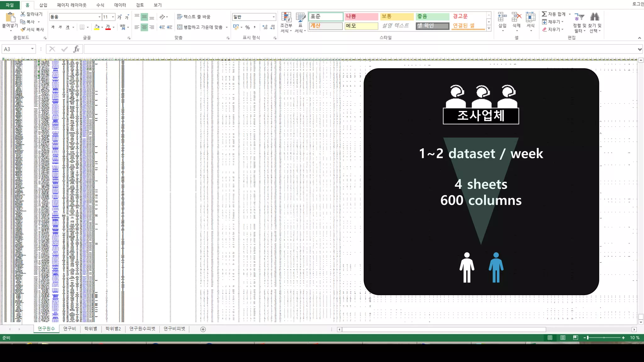Toggle center horizontal alignment

144,27
